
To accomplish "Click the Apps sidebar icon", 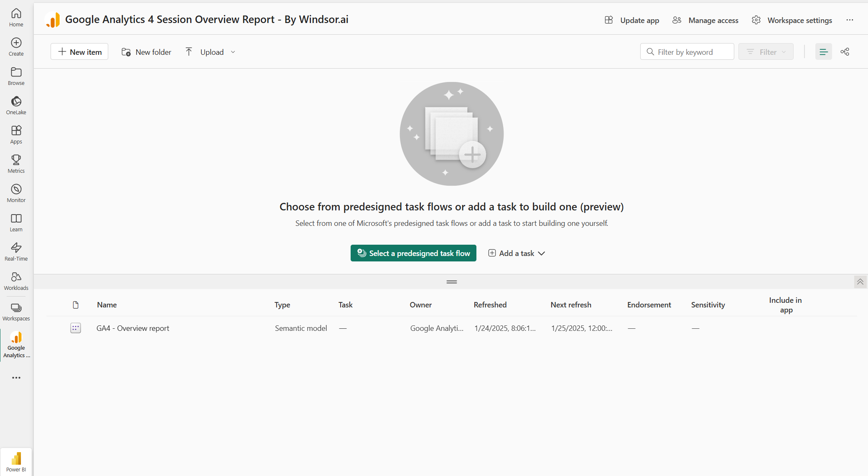I will point(16,134).
